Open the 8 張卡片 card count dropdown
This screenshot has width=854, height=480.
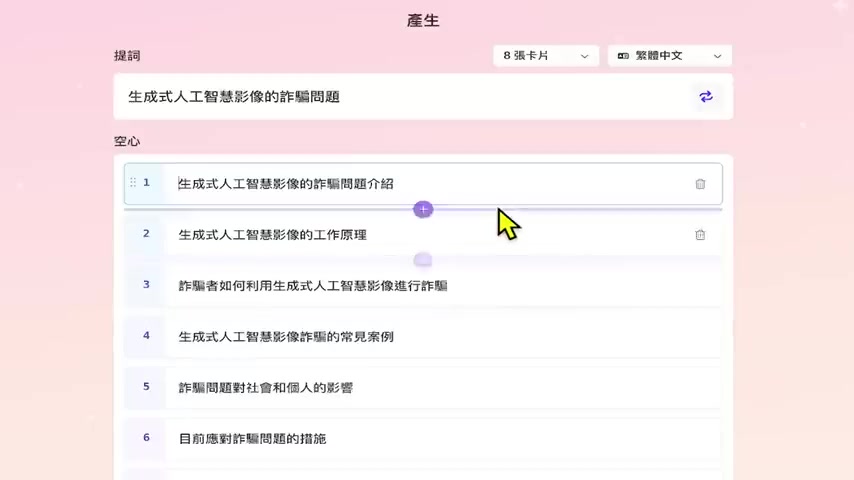point(546,56)
